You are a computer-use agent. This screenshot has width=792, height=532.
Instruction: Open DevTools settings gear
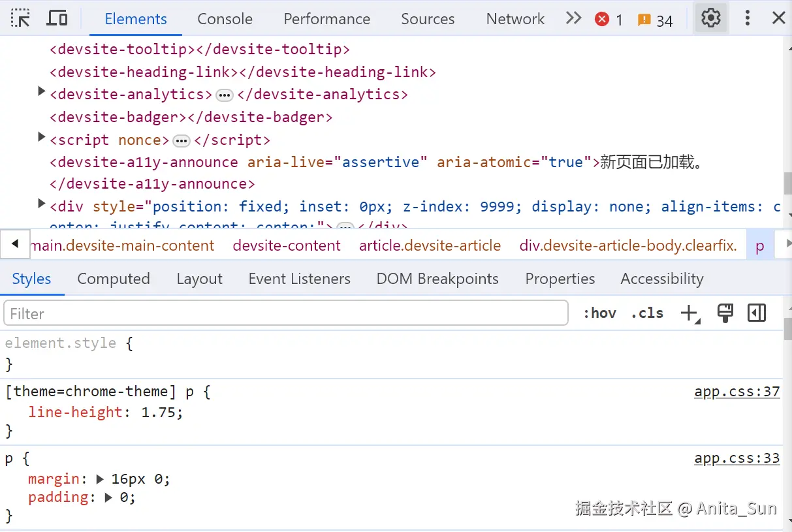[x=710, y=18]
